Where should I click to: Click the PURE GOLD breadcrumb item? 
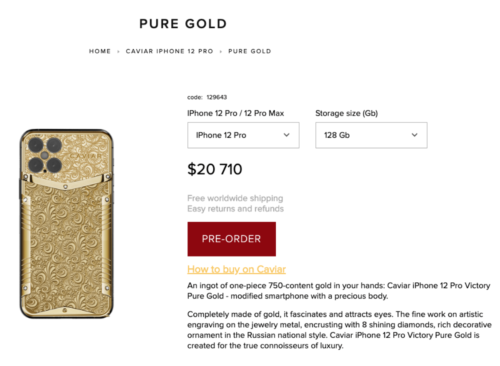250,51
